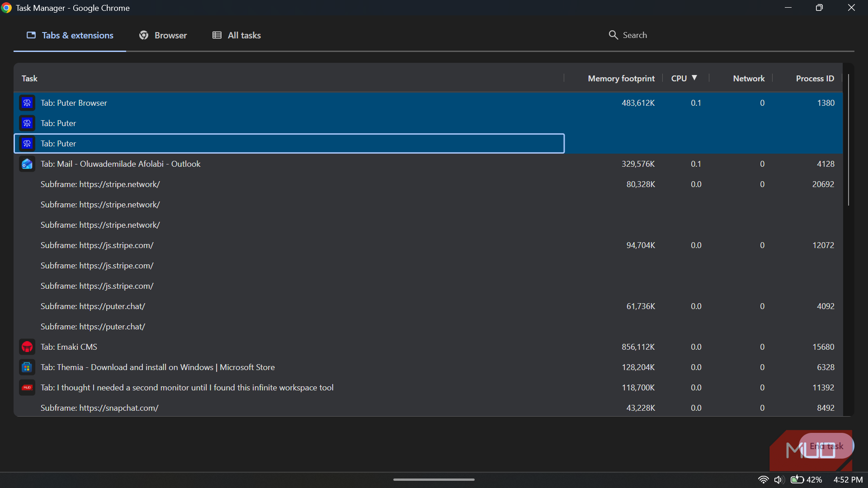868x488 pixels.
Task: Click the CPU sort descending arrow
Action: click(x=694, y=78)
